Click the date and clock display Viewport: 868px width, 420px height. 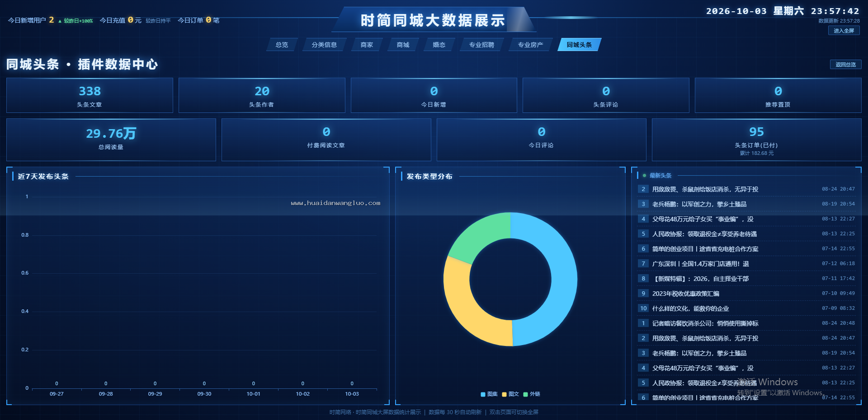tap(783, 11)
